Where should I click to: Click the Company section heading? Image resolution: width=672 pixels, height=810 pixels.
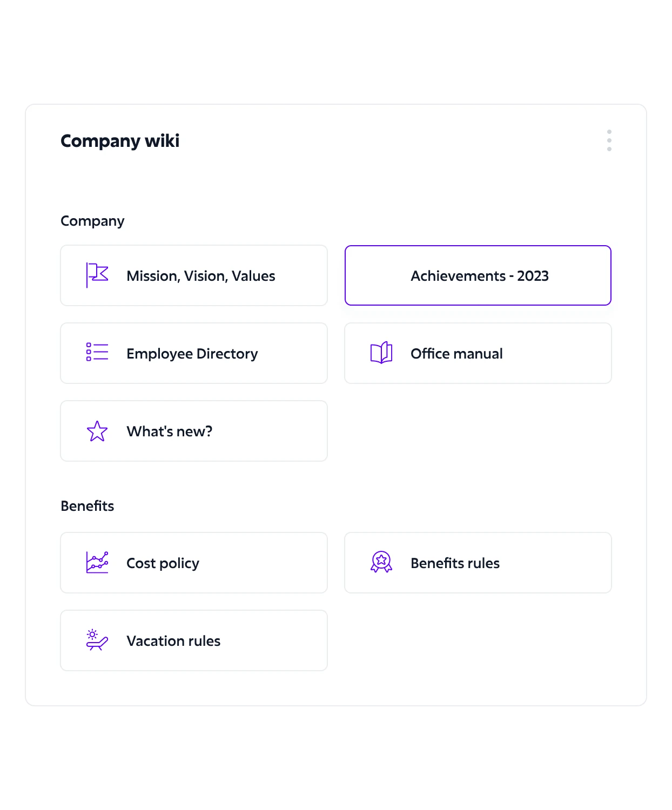point(92,221)
